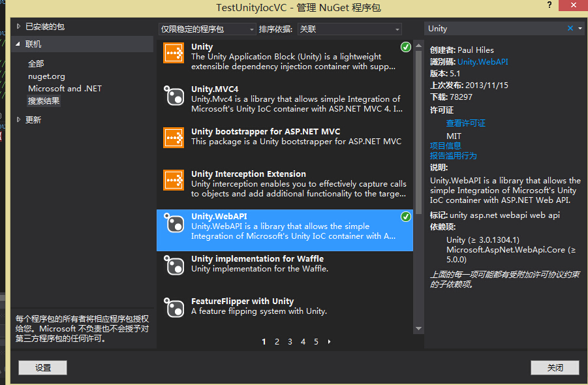
Task: Click the MIT license text
Action: point(454,136)
